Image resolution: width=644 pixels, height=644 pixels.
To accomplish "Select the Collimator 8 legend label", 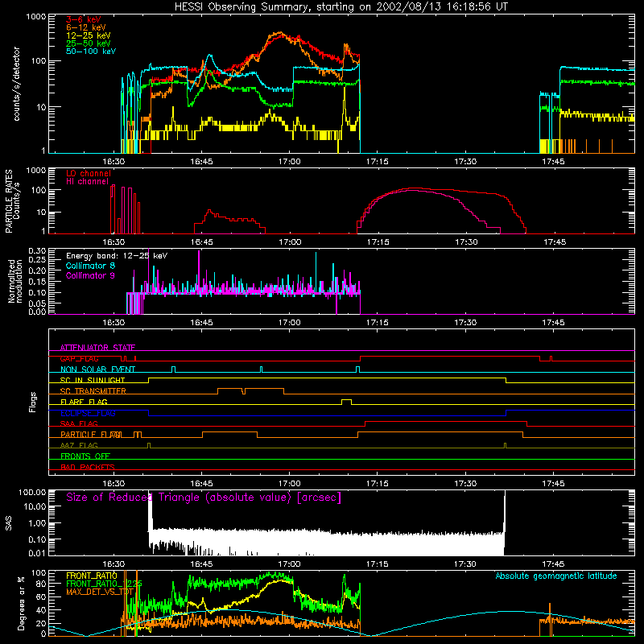I will tap(90, 266).
